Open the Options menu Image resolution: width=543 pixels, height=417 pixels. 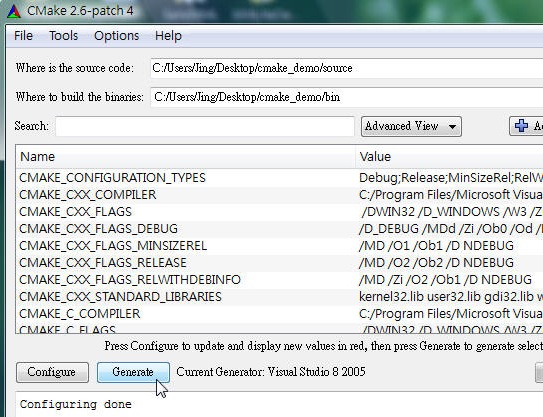pos(116,36)
